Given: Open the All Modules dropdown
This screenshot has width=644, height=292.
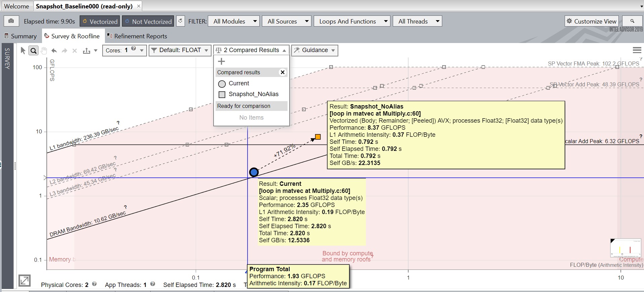Looking at the screenshot, I should coord(234,21).
